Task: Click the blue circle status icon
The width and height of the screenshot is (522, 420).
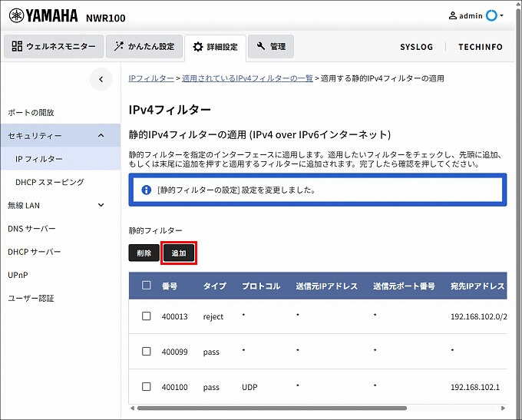Action: tap(491, 15)
